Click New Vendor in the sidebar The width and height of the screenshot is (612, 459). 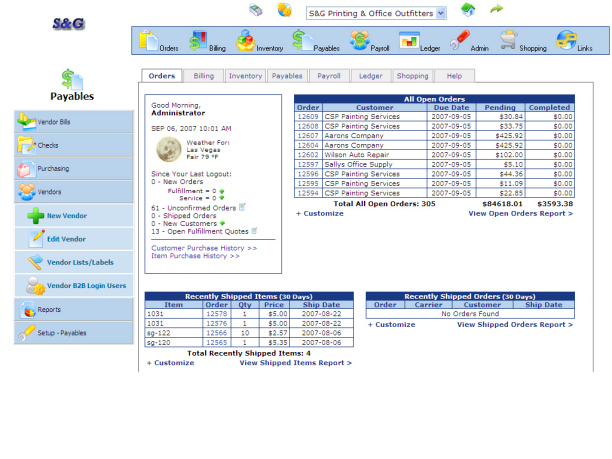pyautogui.click(x=66, y=216)
